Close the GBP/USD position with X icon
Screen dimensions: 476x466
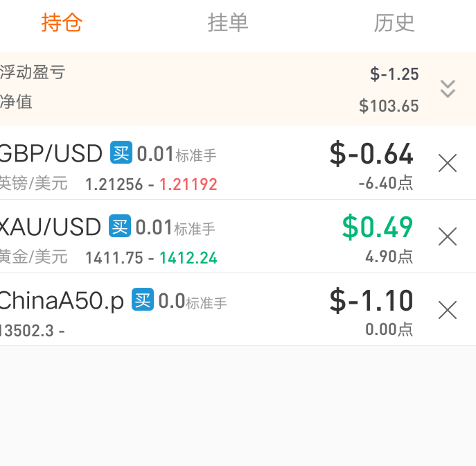448,163
